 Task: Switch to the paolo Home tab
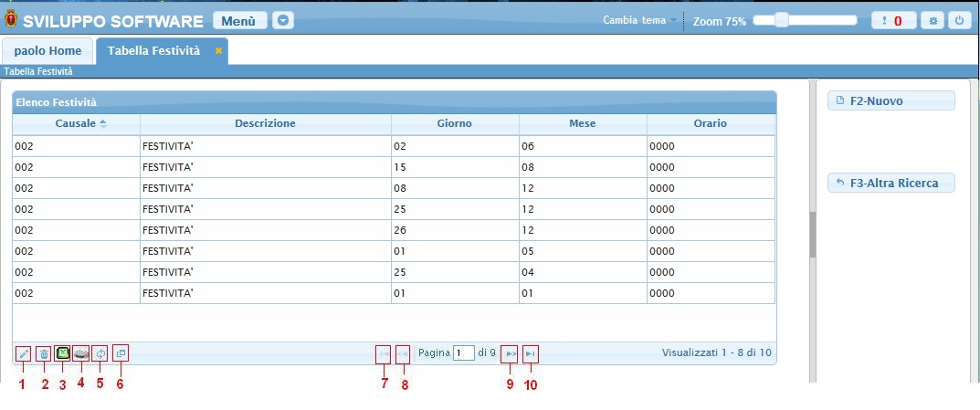click(47, 51)
